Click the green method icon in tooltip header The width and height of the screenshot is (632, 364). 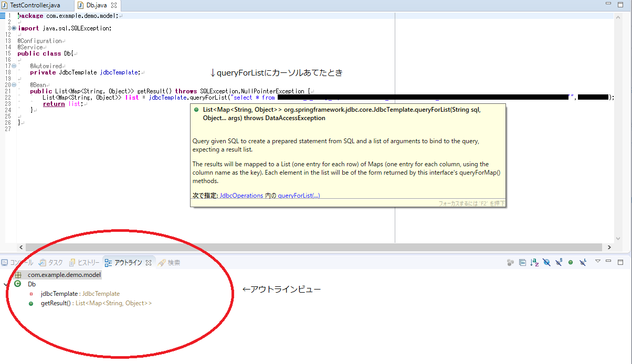click(196, 110)
